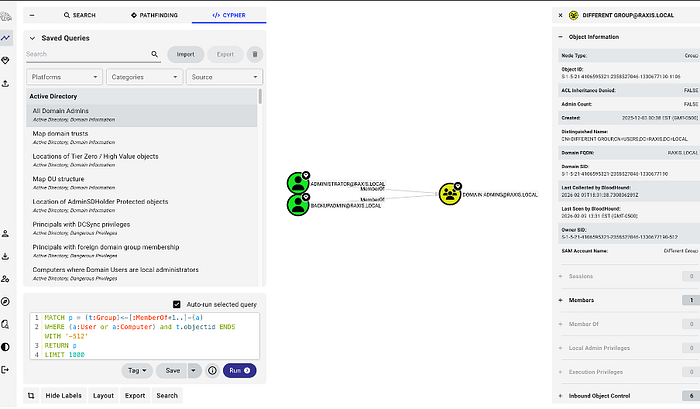This screenshot has width=700, height=409.
Task: Click the Import queries button
Action: coord(186,54)
